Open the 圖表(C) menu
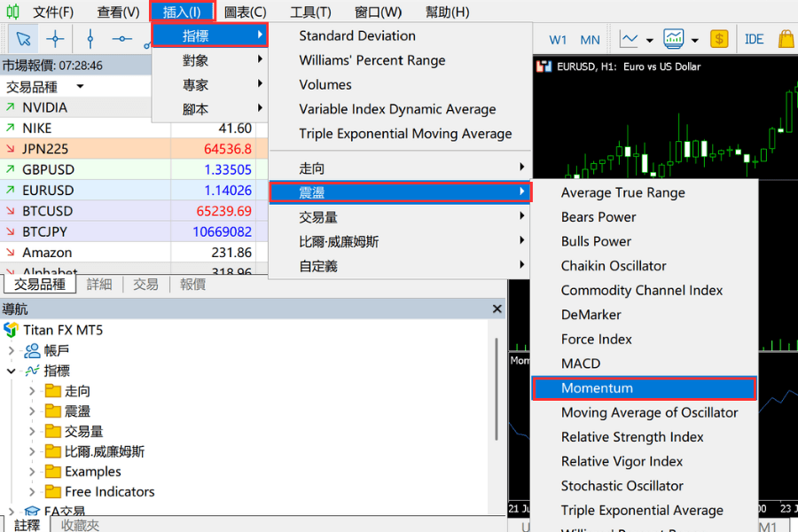Screen dimensions: 798x532 tap(246, 12)
